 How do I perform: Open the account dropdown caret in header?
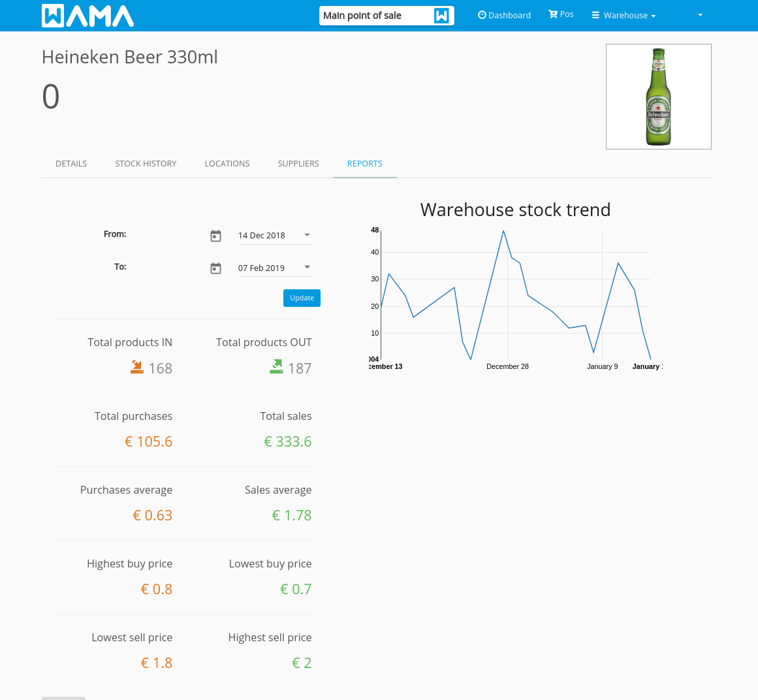tap(700, 15)
